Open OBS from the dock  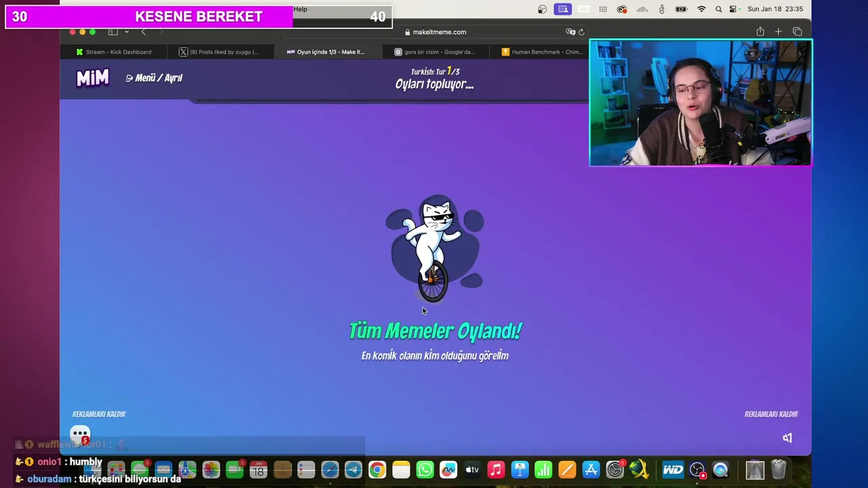point(697,470)
